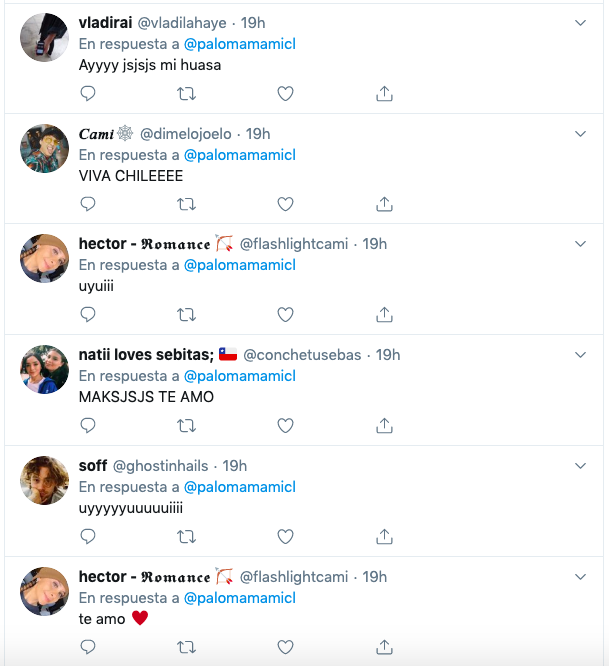Open @ghostinhails profile handle
The height and width of the screenshot is (666, 609).
(x=161, y=466)
